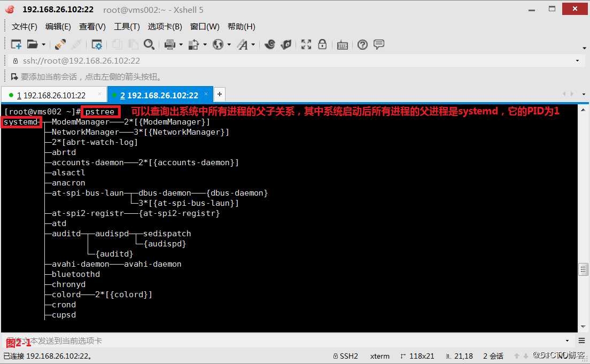This screenshot has width=590, height=364.
Task: Click the Open Session folder icon
Action: pyautogui.click(x=33, y=44)
